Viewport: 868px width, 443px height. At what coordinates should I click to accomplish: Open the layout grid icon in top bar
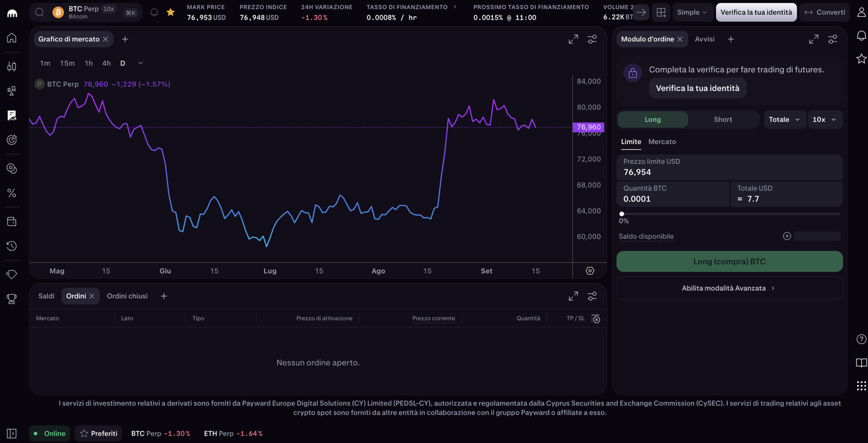click(661, 12)
